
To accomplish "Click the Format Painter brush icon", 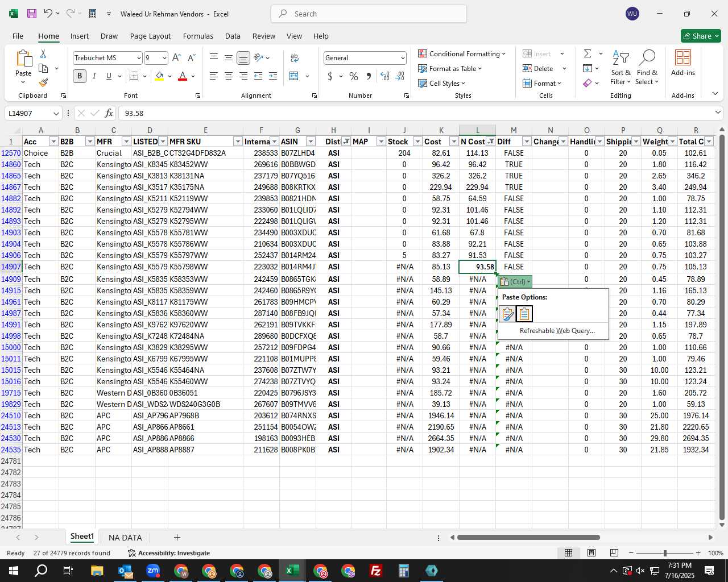I will (x=43, y=83).
